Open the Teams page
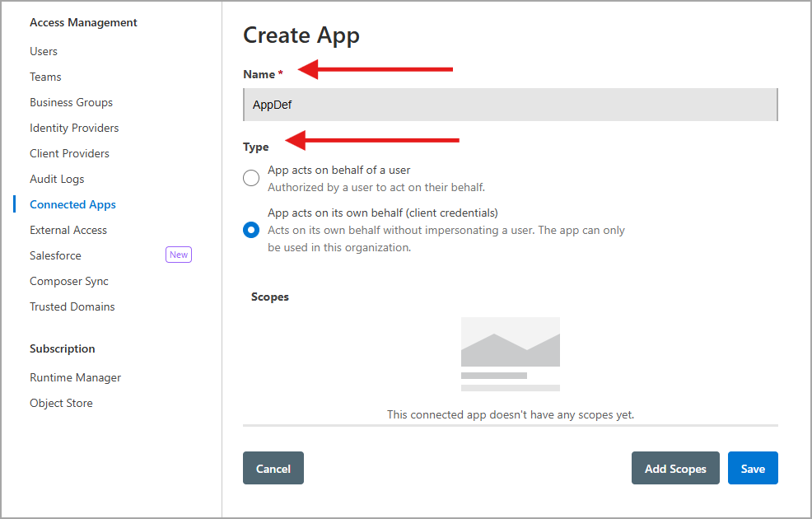This screenshot has height=519, width=812. click(x=45, y=77)
